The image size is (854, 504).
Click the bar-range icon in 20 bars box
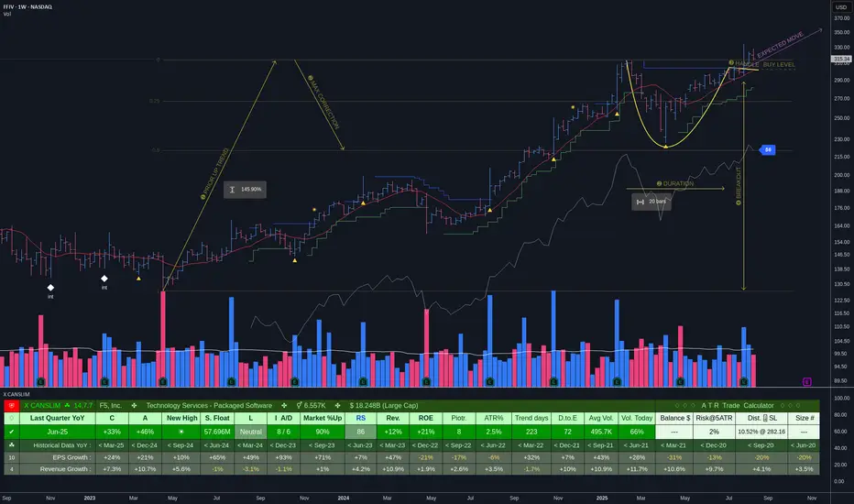click(x=640, y=202)
